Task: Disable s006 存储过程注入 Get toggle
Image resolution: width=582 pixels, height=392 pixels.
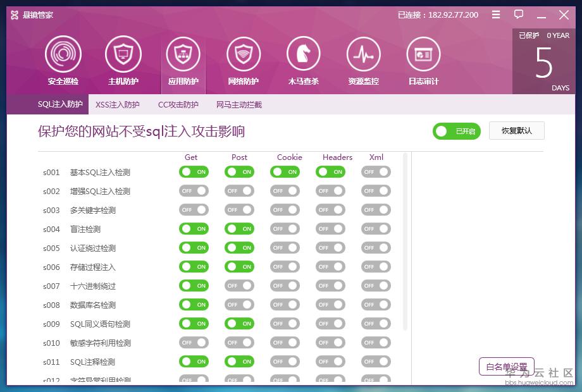Action: pos(194,266)
